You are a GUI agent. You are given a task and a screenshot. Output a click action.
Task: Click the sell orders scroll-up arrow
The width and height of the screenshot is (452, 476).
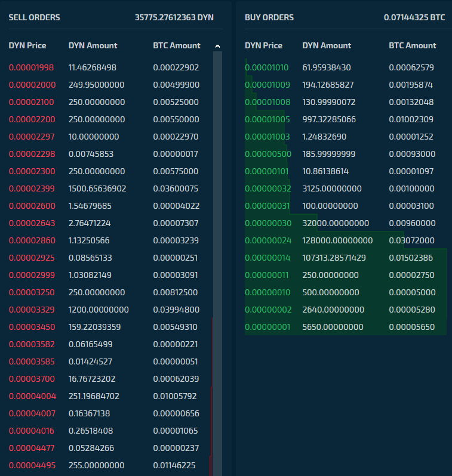pyautogui.click(x=218, y=46)
